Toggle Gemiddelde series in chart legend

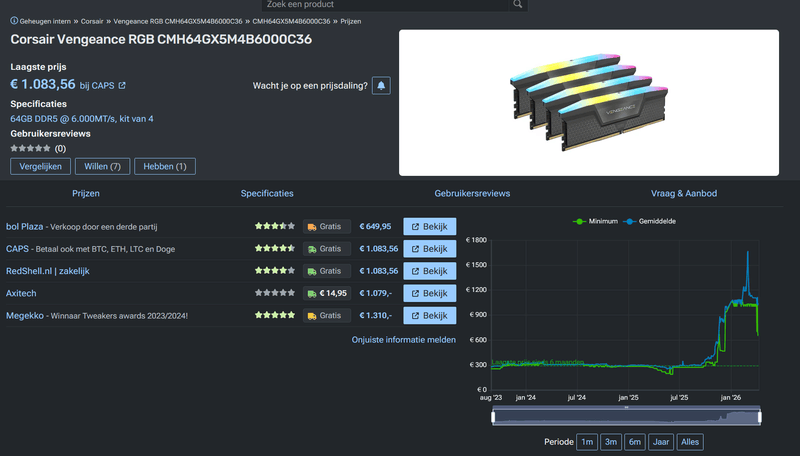tap(650, 221)
